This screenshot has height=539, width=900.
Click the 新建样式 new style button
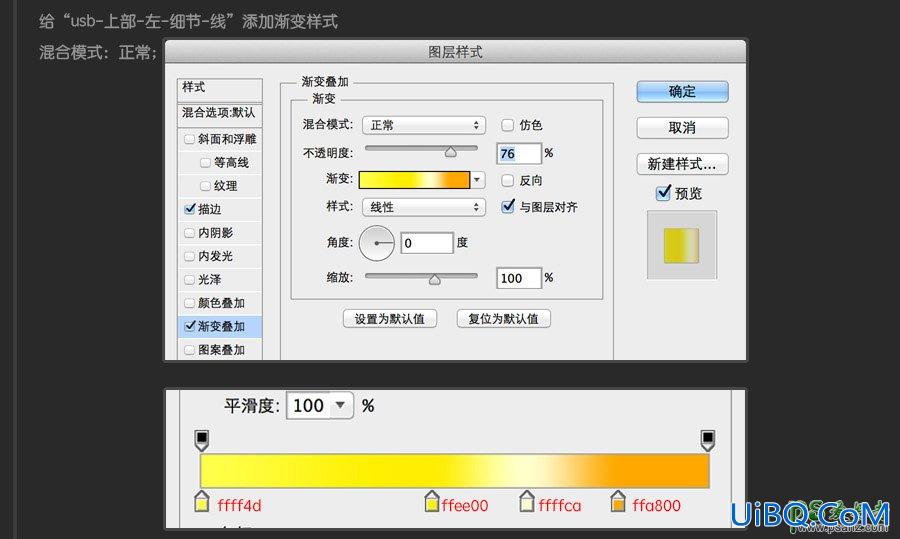(682, 164)
